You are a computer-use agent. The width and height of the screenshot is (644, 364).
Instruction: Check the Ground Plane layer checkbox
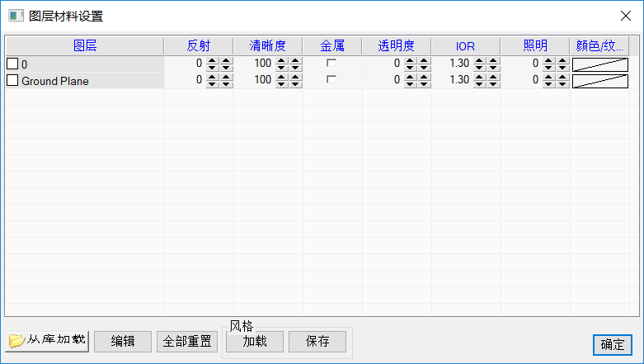tap(12, 81)
